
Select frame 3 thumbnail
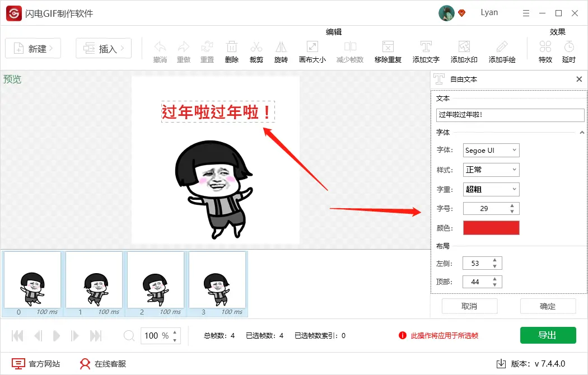pos(217,284)
